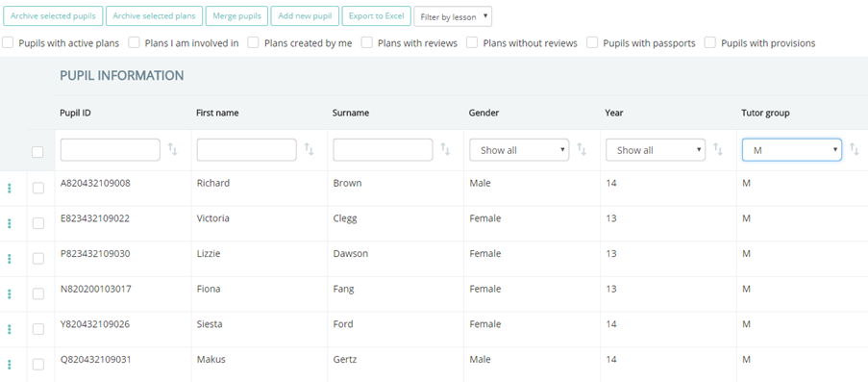The height and width of the screenshot is (382, 868).
Task: Click pupil ID N820200103017
Action: click(96, 289)
